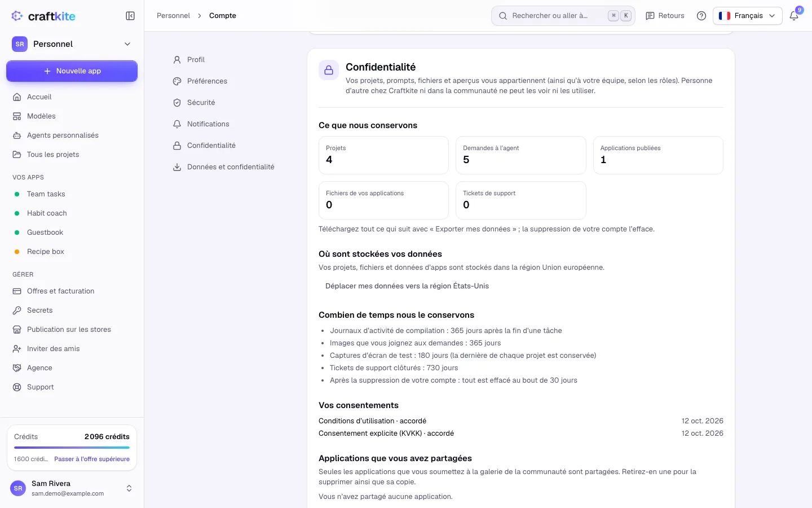Click the Agence icon in sidebar
Image resolution: width=812 pixels, height=508 pixels.
[x=17, y=368]
